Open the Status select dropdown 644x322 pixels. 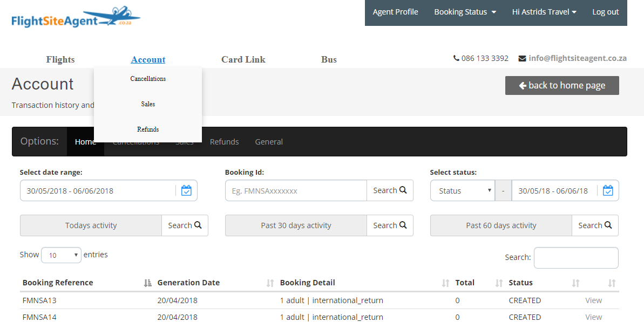click(463, 191)
